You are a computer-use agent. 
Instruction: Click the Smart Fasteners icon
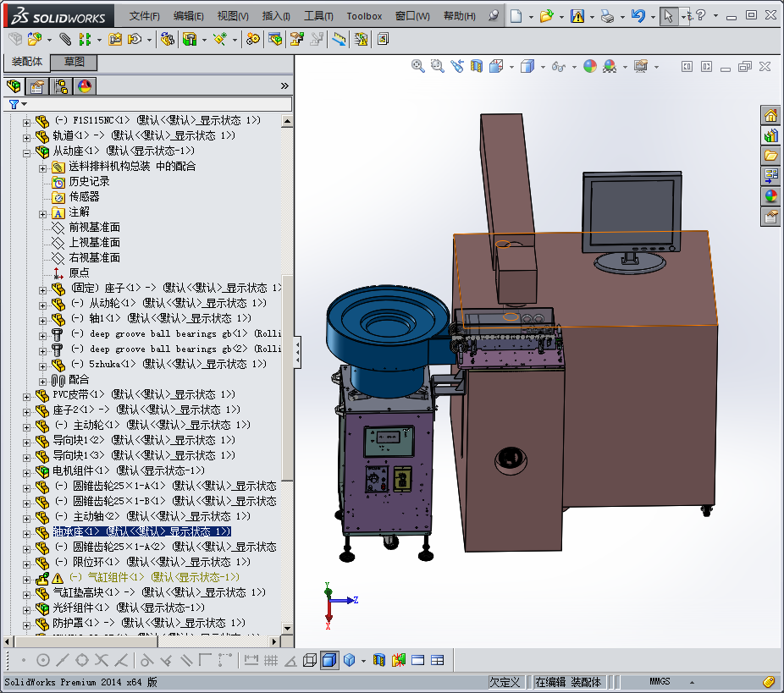point(115,39)
